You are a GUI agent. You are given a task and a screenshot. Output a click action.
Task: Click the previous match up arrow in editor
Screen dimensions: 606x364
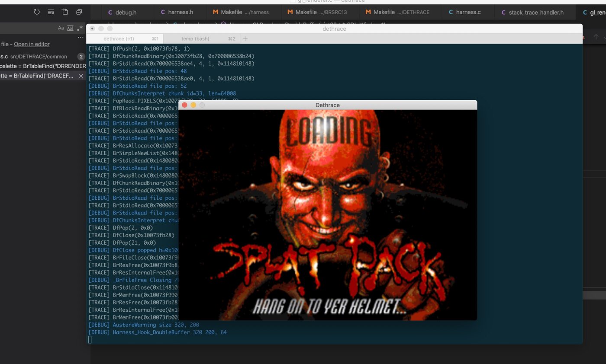[596, 37]
